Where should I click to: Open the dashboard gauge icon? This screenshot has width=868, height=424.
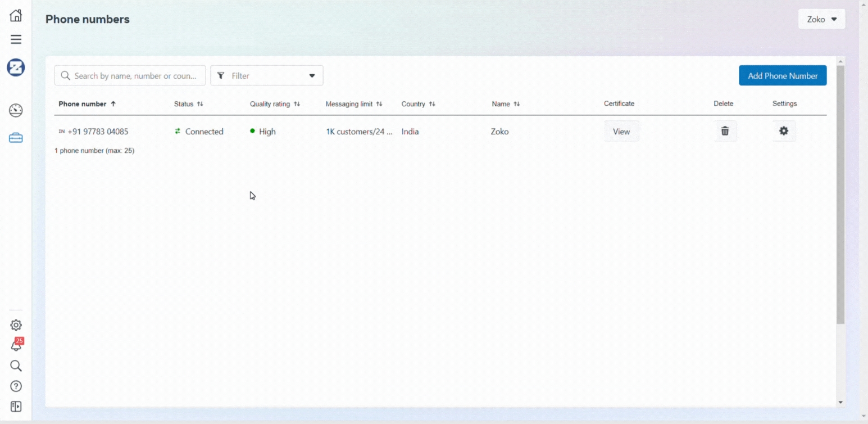click(16, 110)
